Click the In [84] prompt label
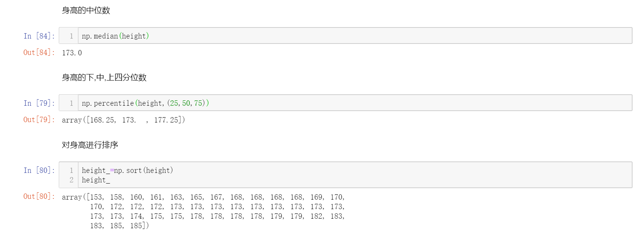 click(x=39, y=36)
